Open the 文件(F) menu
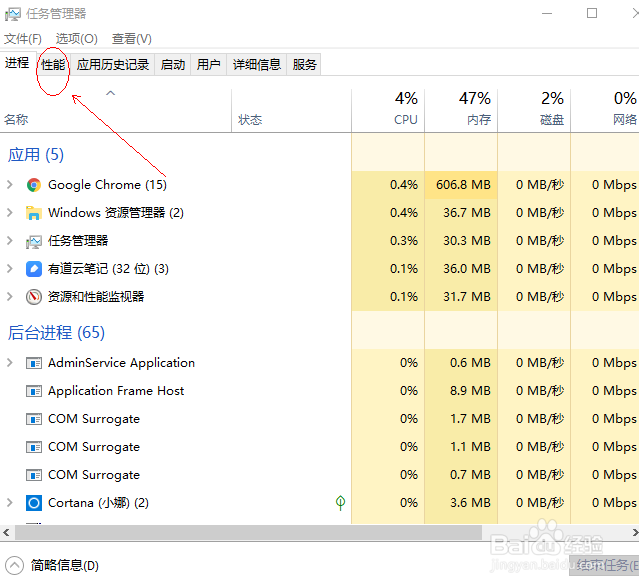This screenshot has height=587, width=639. tap(23, 39)
